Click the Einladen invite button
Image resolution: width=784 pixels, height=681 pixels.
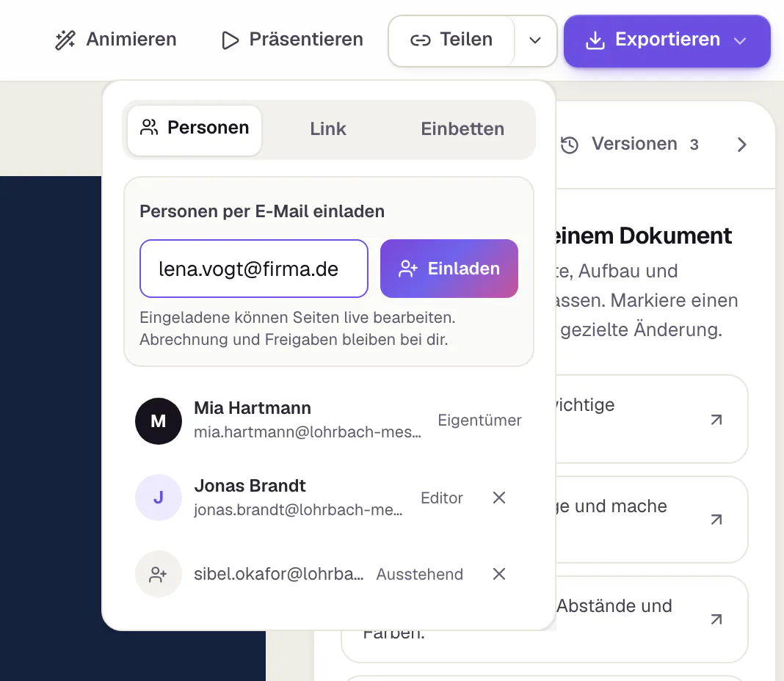tap(449, 269)
